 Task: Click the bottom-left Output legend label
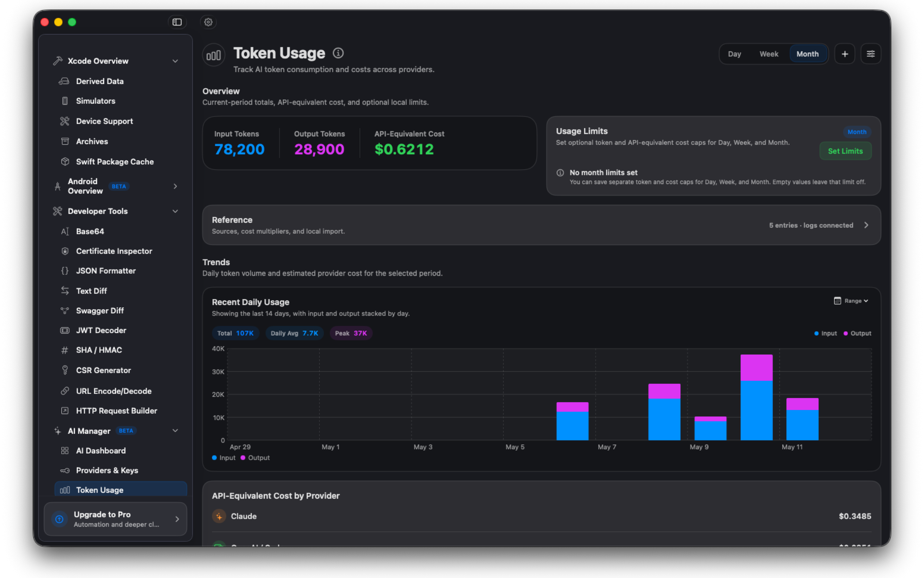(259, 458)
